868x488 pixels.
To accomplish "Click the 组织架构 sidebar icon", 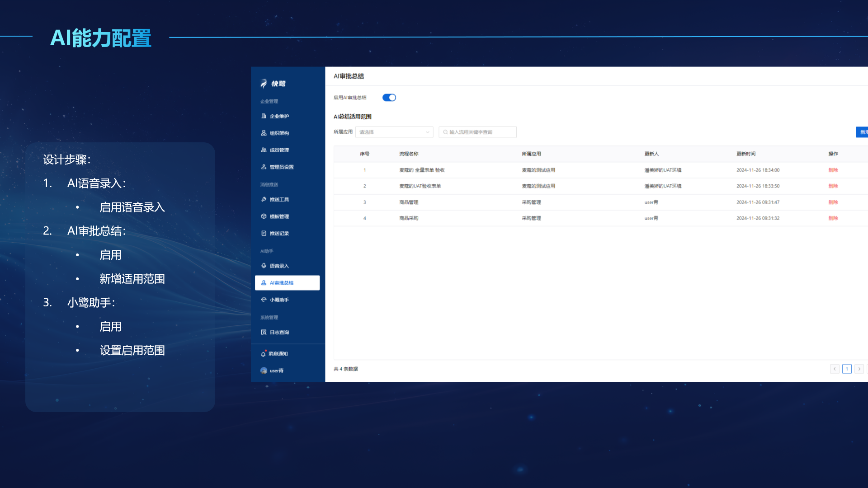I will [264, 133].
